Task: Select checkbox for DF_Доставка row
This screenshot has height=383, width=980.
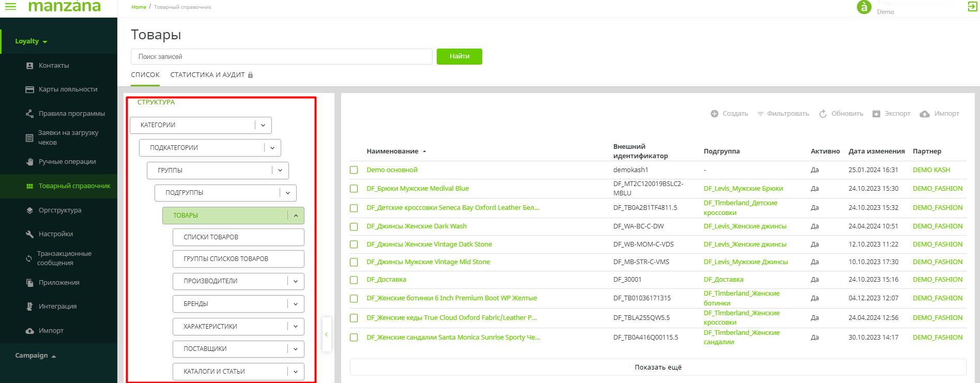Action: pos(354,280)
